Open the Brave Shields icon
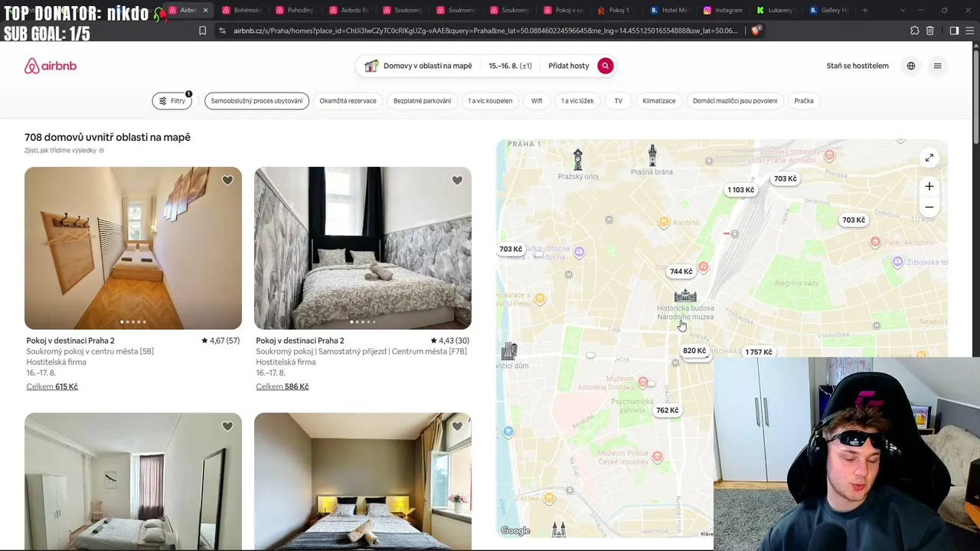Screen dimensions: 980x551 [x=756, y=31]
